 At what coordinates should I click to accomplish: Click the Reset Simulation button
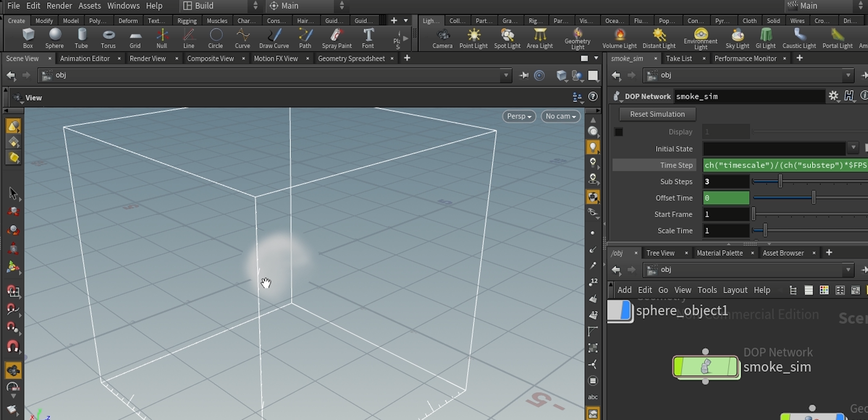click(657, 114)
